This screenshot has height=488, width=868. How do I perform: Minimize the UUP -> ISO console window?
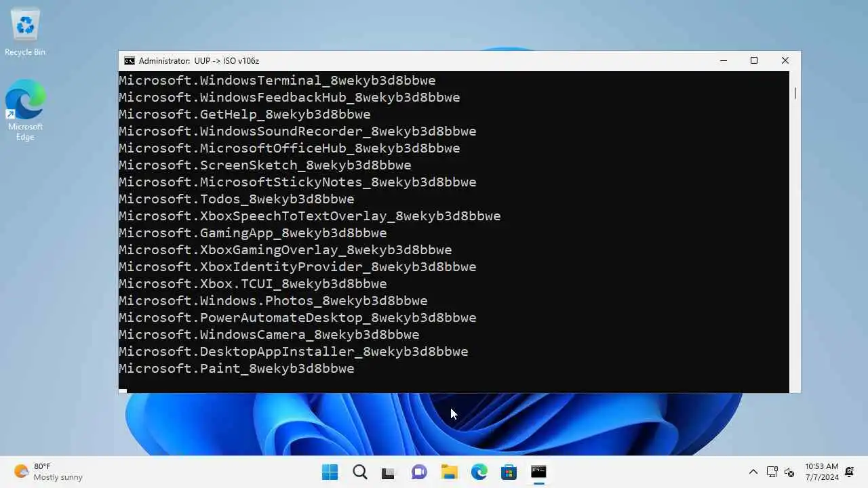coord(723,60)
